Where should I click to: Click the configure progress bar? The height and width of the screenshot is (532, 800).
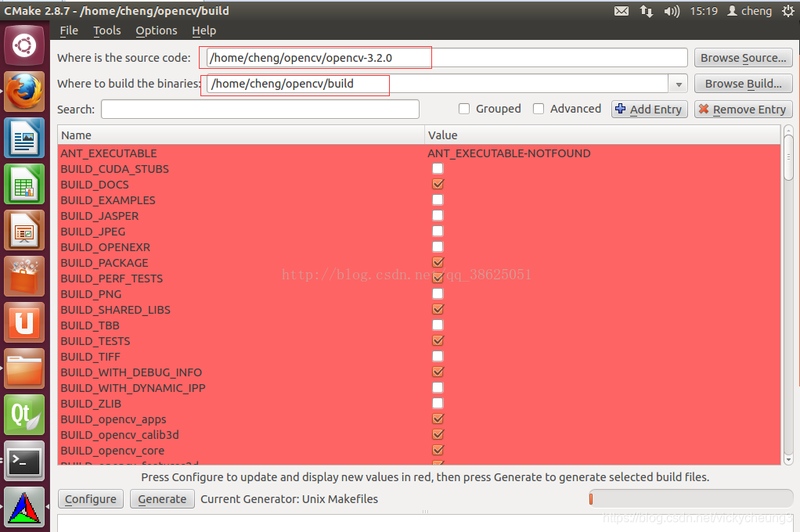[691, 499]
